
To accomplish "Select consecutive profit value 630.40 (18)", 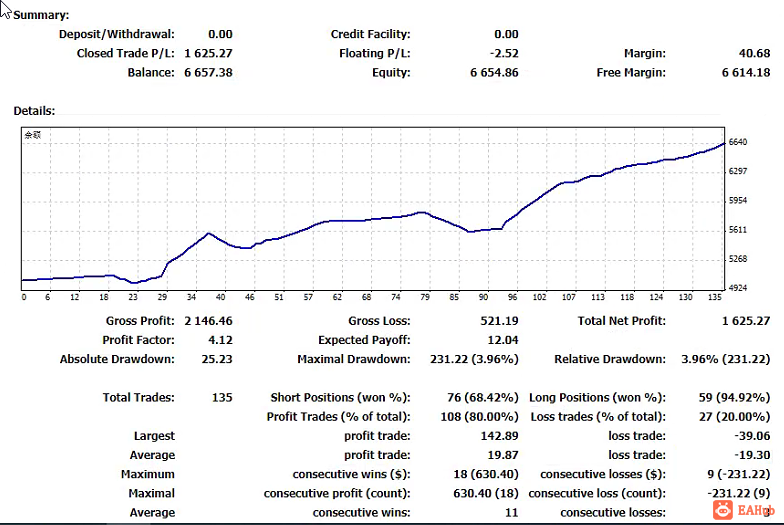I will [486, 494].
